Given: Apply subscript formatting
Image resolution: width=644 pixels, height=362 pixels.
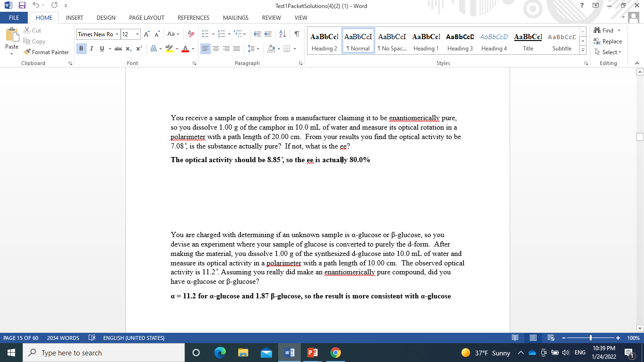Looking at the screenshot, I should (130, 49).
